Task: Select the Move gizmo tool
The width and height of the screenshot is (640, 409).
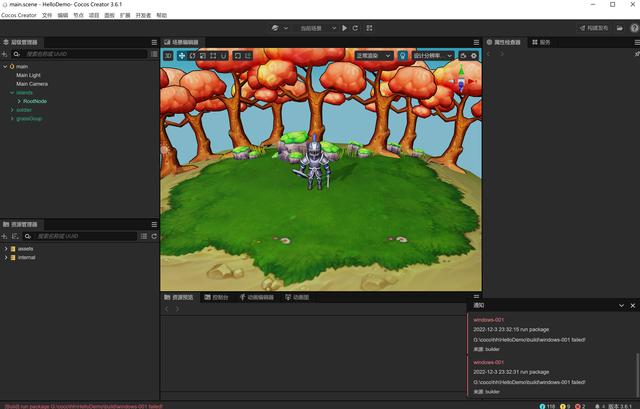Action: pyautogui.click(x=182, y=56)
